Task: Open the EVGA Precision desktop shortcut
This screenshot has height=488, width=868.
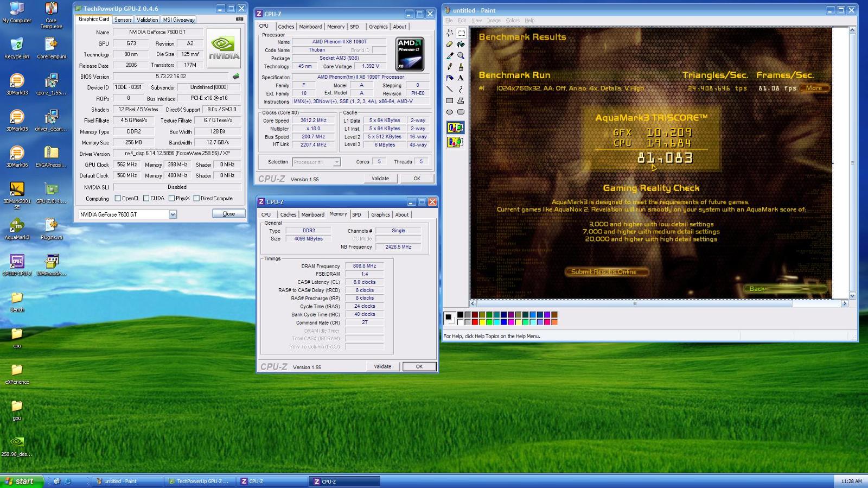Action: pos(51,156)
